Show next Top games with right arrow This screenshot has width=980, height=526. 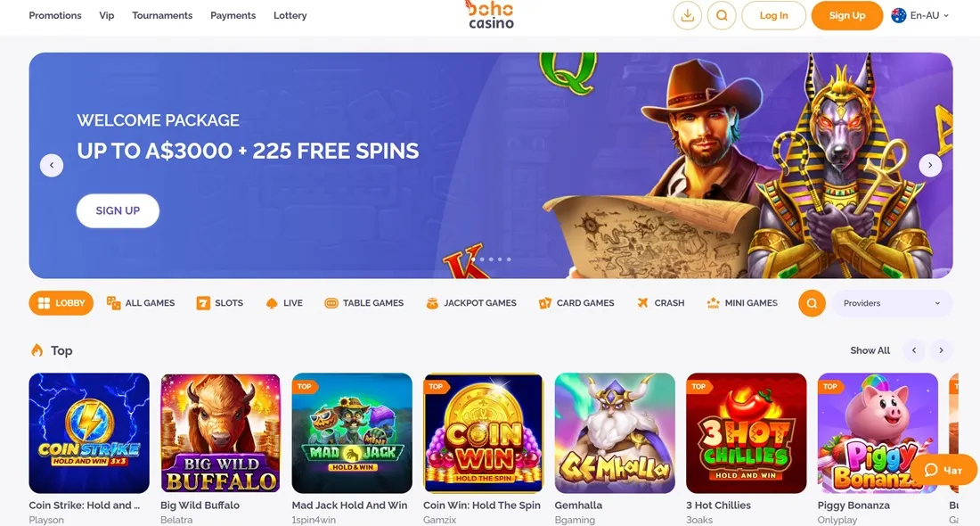point(941,351)
